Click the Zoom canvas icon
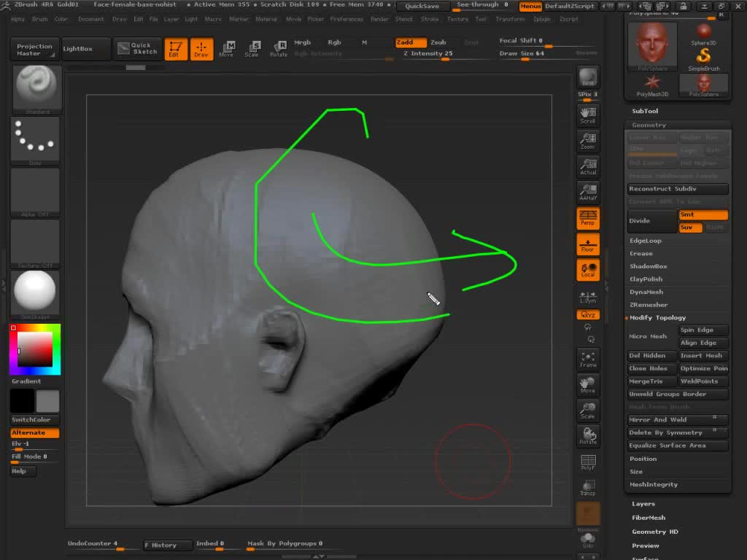Viewport: 747px width, 560px height. [588, 141]
